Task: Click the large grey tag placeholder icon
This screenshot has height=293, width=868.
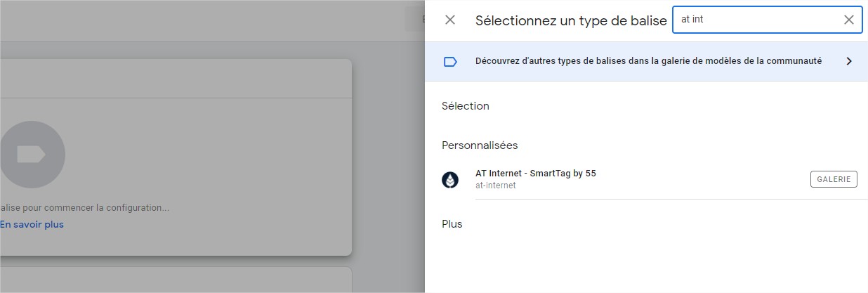Action: pos(32,155)
